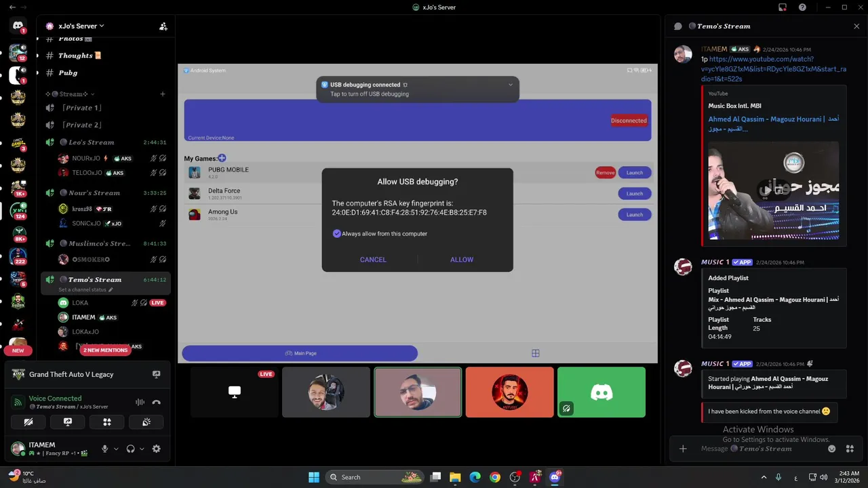The height and width of the screenshot is (488, 868).
Task: Click the Discord help question mark icon
Action: point(802,7)
